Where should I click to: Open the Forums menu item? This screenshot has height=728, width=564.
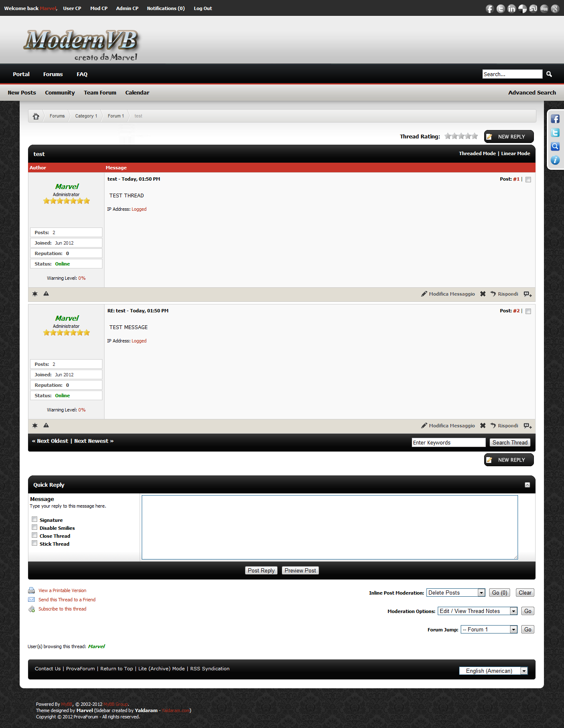[53, 74]
